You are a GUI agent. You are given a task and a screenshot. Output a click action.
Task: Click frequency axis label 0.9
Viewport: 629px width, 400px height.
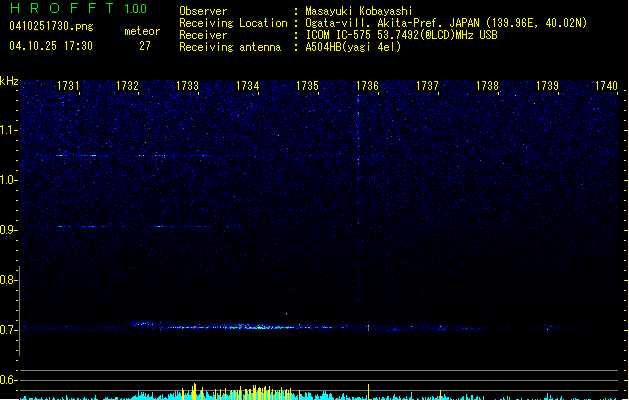click(9, 230)
